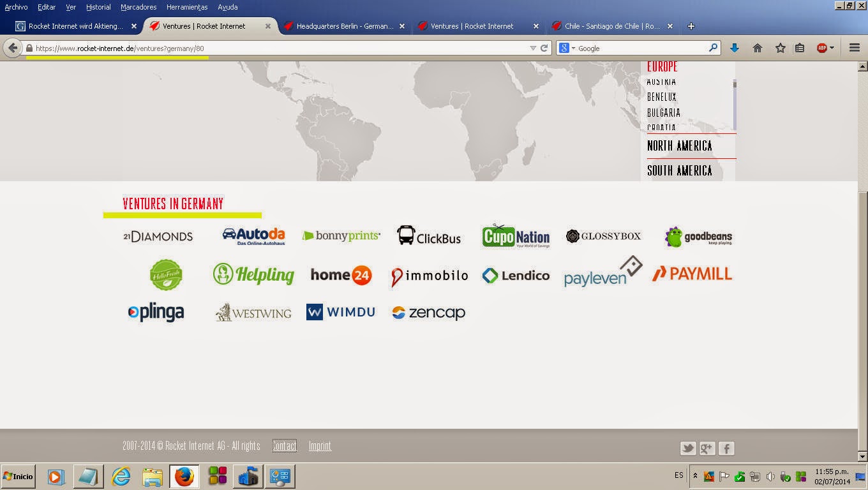This screenshot has width=868, height=490.
Task: Open the Facebook icon in footer
Action: [726, 449]
